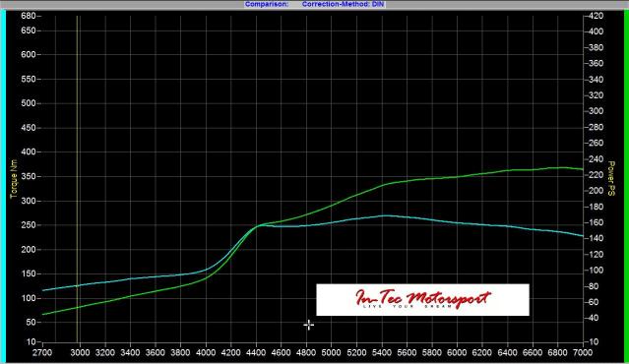Viewport: 629px width, 364px height.
Task: Select the yellow vertical cursor line
Action: (78, 178)
